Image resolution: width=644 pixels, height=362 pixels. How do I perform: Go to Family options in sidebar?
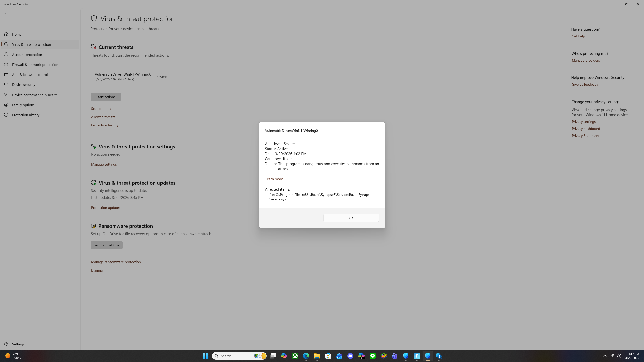pyautogui.click(x=23, y=105)
